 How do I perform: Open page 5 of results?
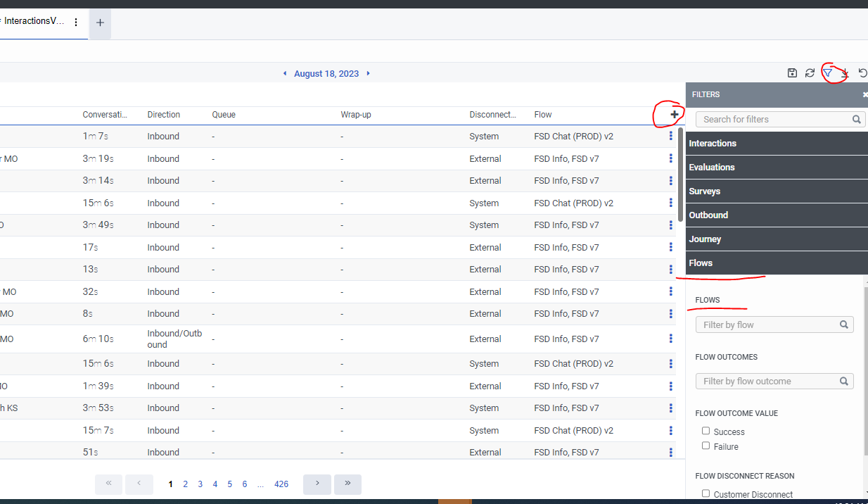230,484
